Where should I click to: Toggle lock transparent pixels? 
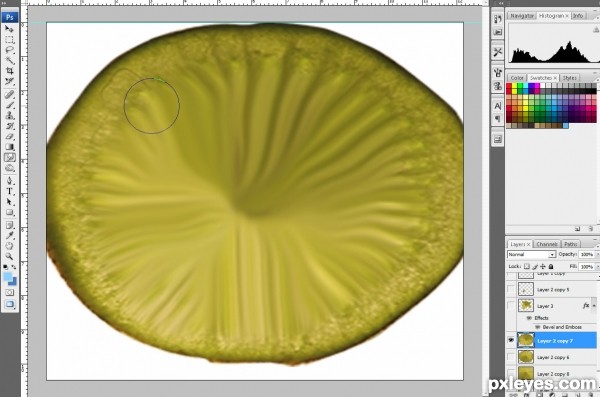[527, 266]
